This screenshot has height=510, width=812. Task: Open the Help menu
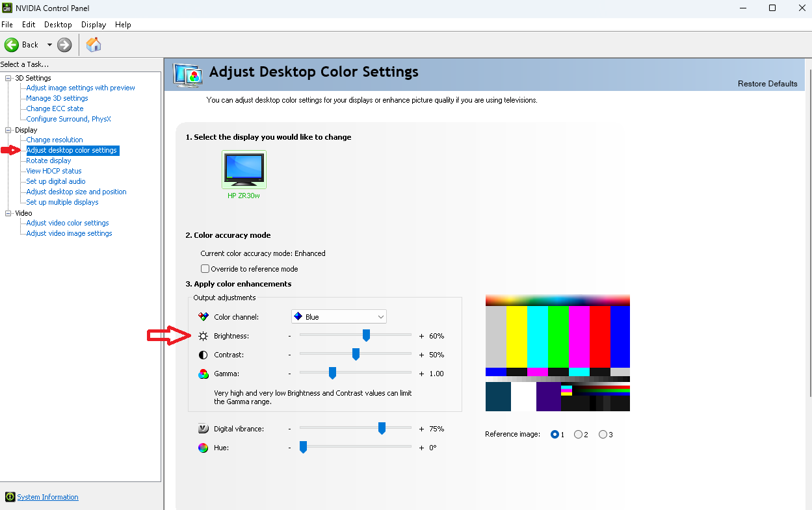[x=123, y=25]
